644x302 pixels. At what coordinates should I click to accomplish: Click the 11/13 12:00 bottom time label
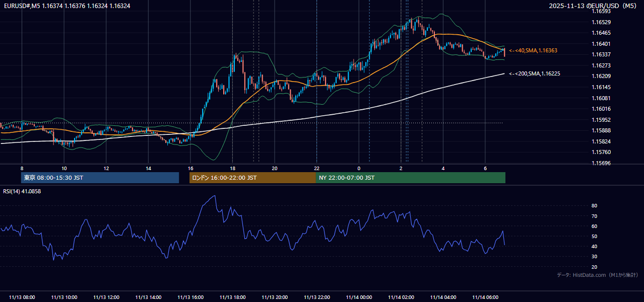click(x=106, y=297)
